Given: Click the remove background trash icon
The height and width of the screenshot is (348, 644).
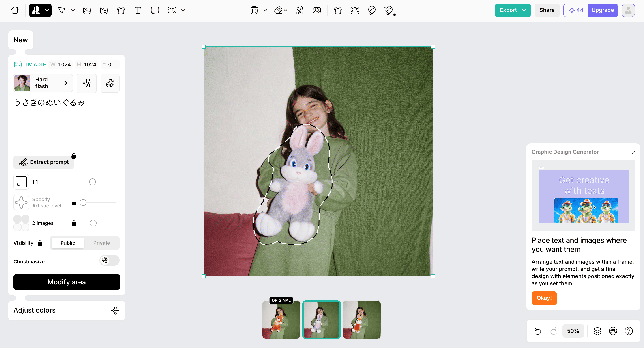Looking at the screenshot, I should coord(254,10).
